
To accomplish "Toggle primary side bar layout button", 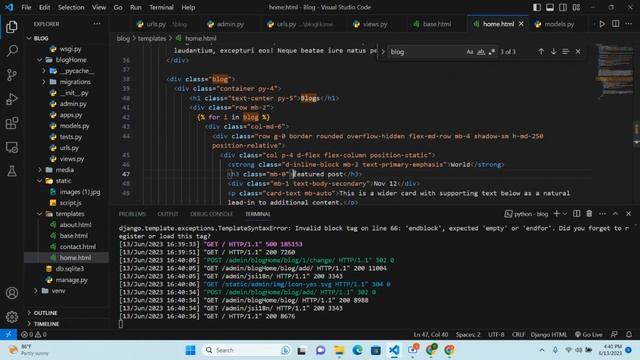I will (537, 7).
